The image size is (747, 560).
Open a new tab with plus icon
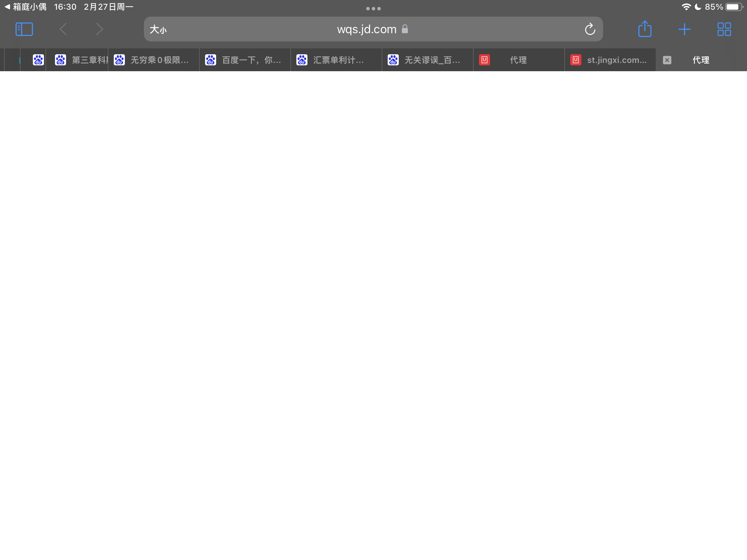(x=684, y=29)
